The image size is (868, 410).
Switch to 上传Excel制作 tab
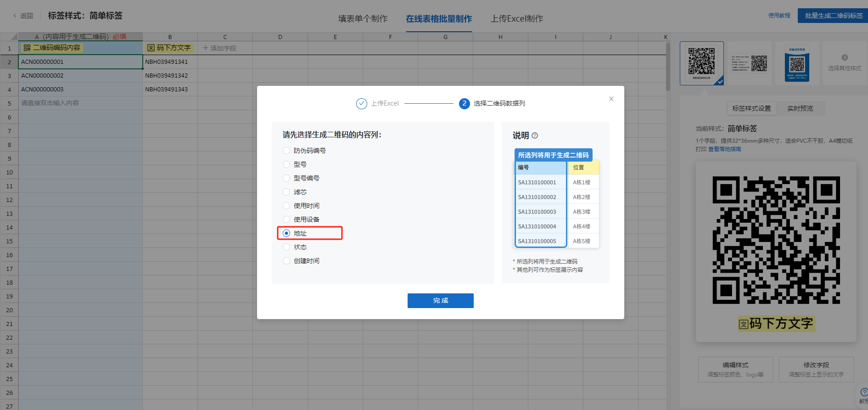click(x=517, y=19)
